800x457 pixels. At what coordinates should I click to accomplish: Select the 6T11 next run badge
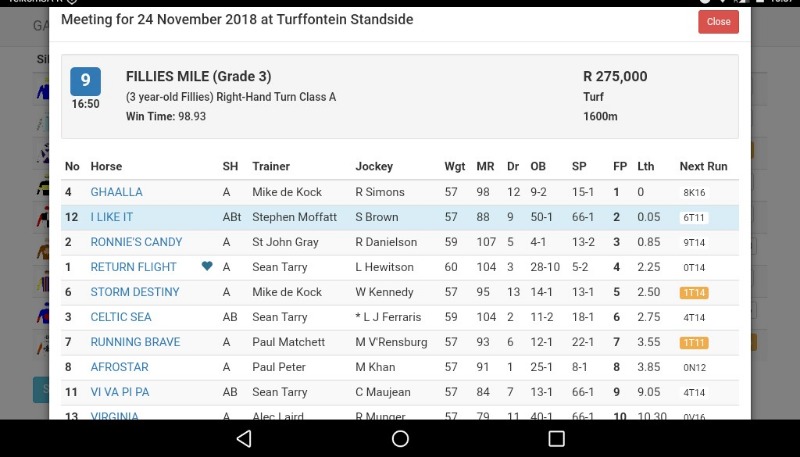(x=694, y=217)
